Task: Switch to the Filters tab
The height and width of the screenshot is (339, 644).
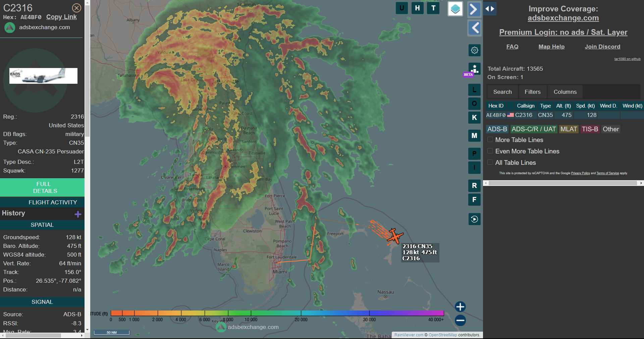Action: [533, 92]
